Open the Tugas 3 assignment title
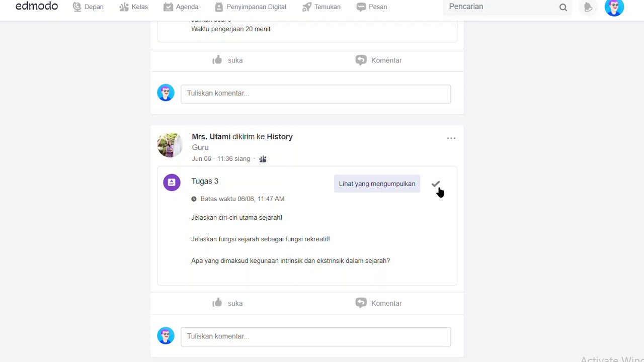The height and width of the screenshot is (362, 644). coord(205,182)
